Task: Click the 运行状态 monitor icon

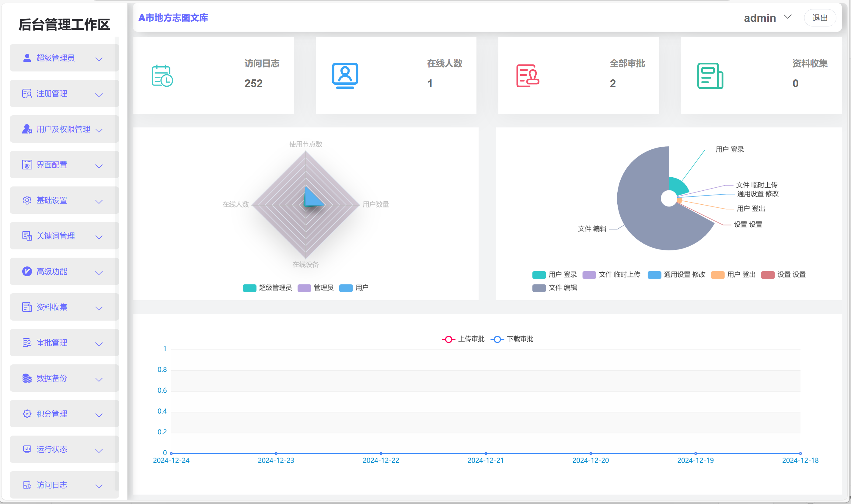Action: (27, 450)
